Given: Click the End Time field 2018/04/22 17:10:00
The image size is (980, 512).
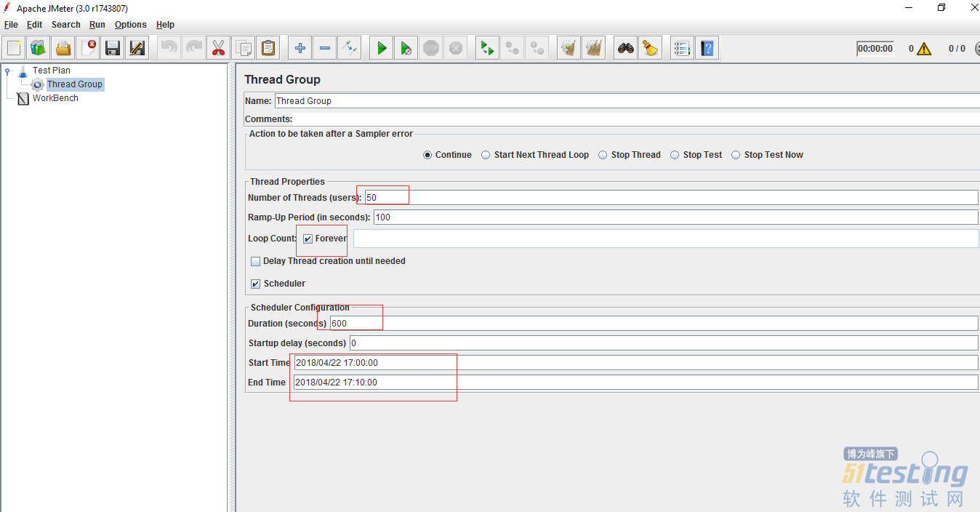Looking at the screenshot, I should [636, 383].
